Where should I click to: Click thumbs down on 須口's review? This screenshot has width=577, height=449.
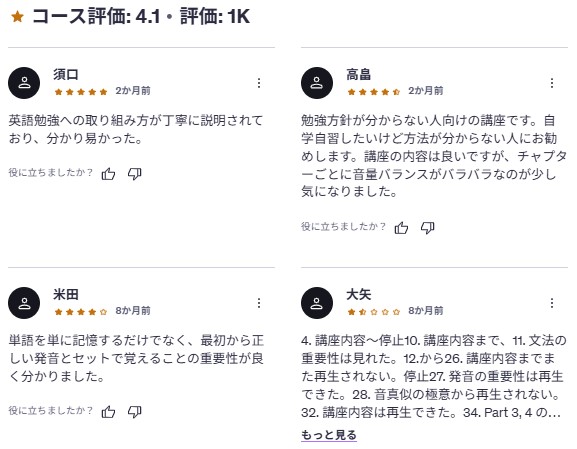tap(135, 173)
